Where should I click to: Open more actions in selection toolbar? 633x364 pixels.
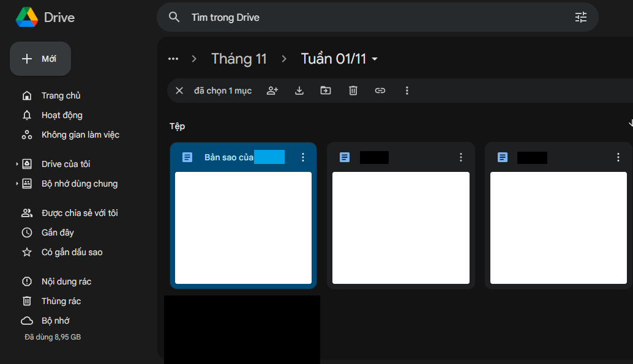[407, 91]
